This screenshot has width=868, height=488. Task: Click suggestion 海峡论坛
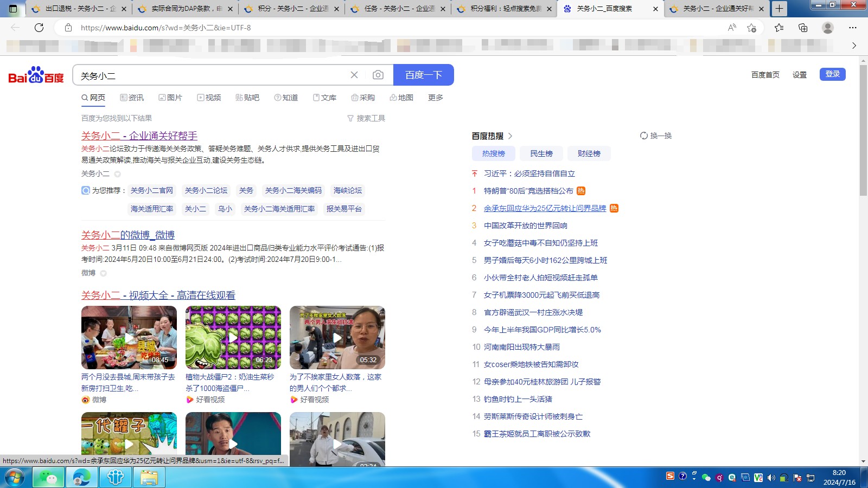click(x=348, y=190)
